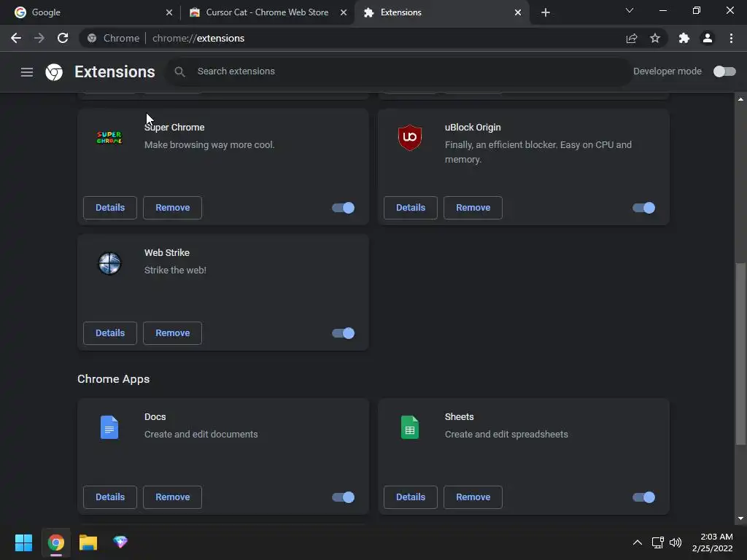Enable the Developer mode toggle
747x560 pixels.
click(724, 71)
